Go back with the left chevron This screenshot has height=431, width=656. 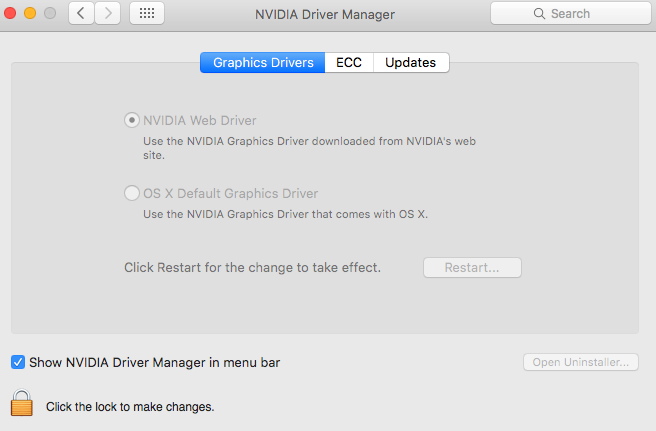pyautogui.click(x=81, y=14)
